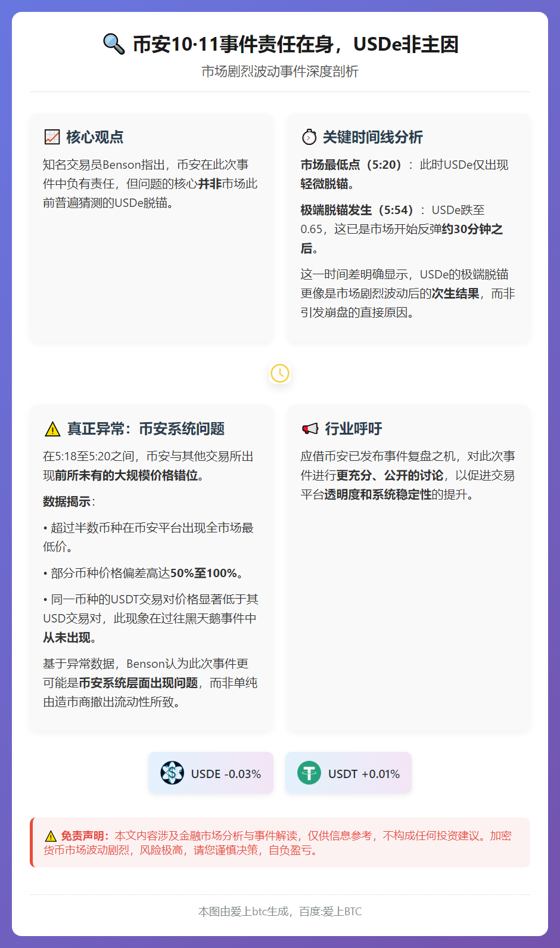This screenshot has height=948, width=560.
Task: Click the 行业呼吁 heading
Action: [354, 429]
